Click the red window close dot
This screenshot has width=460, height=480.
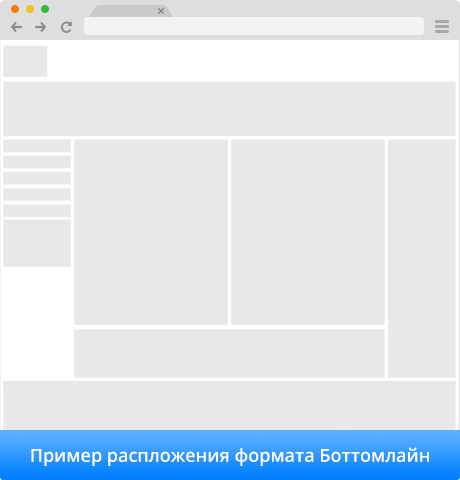(x=15, y=9)
